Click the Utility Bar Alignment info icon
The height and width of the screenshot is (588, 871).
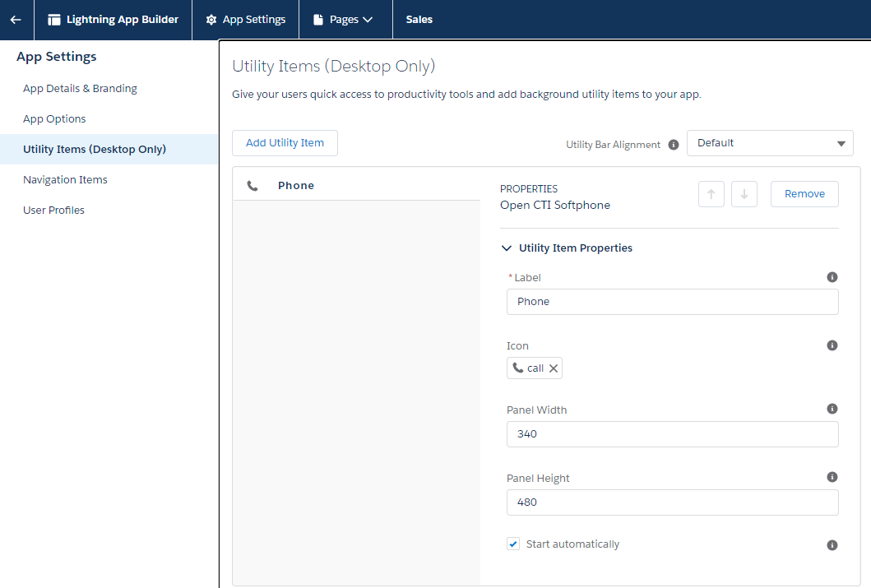pos(674,145)
